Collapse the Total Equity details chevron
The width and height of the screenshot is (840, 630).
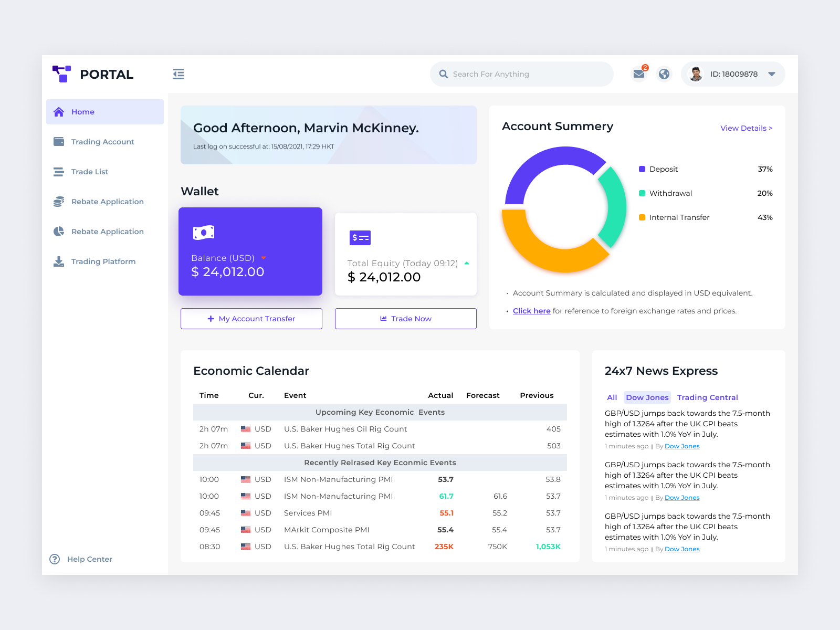point(466,263)
